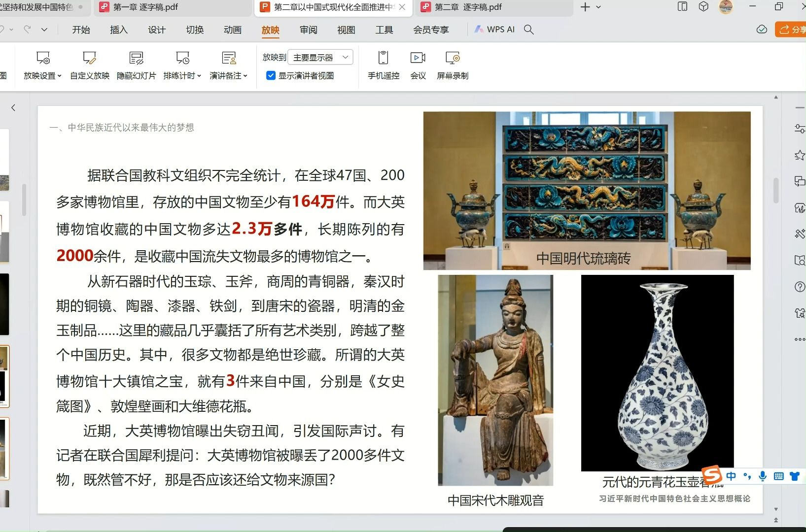Open the 会员专享 ribbon tab
The height and width of the screenshot is (532, 806).
click(431, 30)
